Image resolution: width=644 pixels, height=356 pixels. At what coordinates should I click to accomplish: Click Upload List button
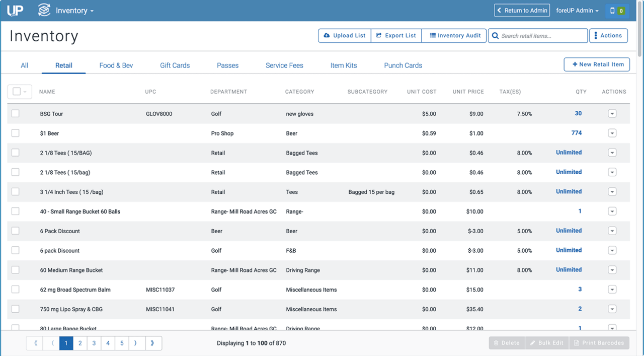tap(345, 36)
